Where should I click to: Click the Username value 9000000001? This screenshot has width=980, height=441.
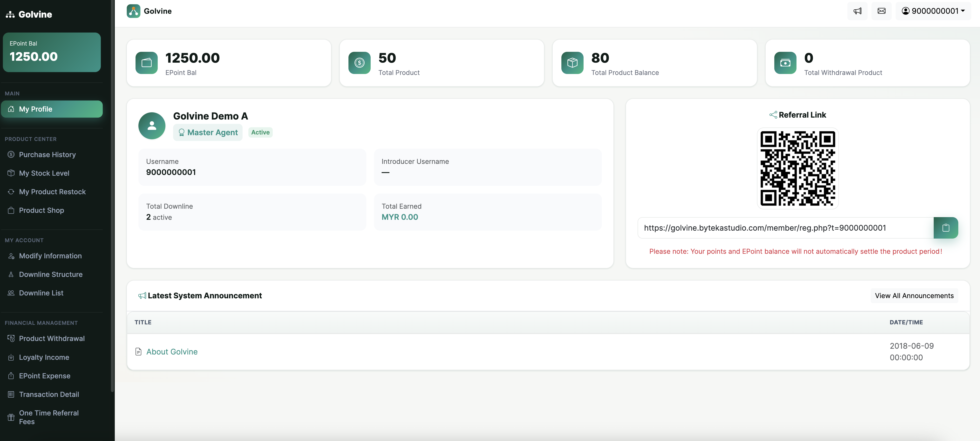pyautogui.click(x=171, y=172)
